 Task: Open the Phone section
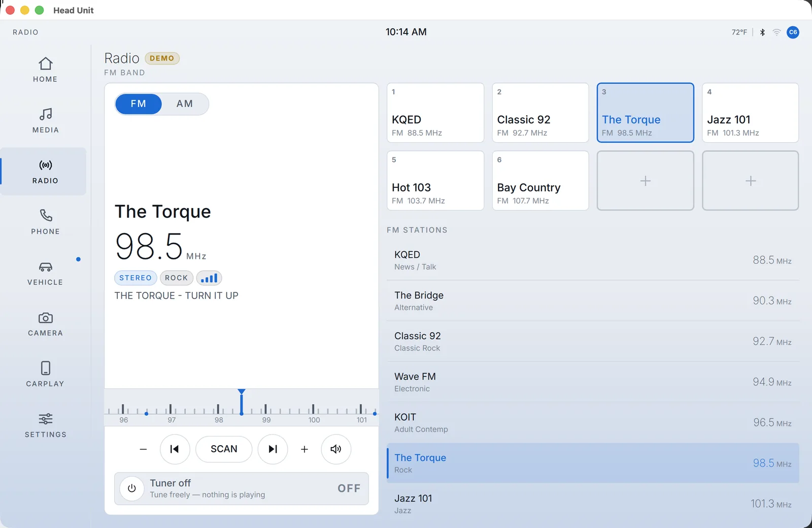tap(45, 222)
